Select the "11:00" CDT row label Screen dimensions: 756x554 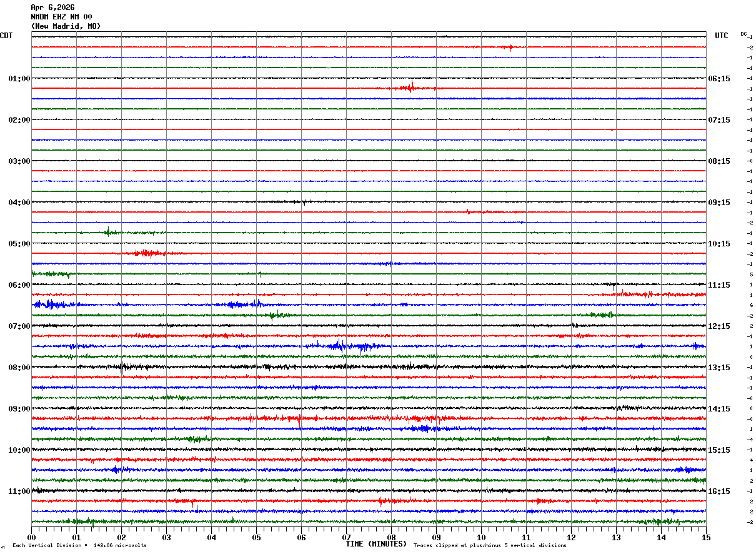[19, 491]
